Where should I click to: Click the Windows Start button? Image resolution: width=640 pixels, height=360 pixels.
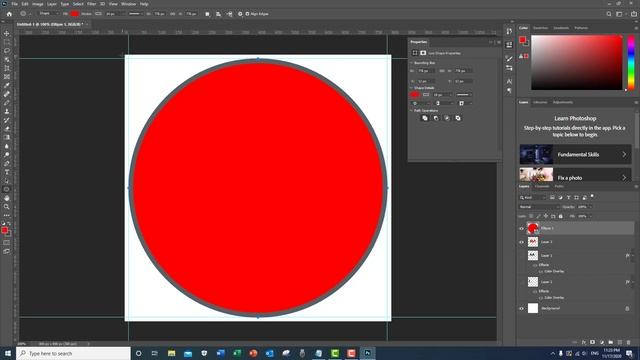[x=8, y=353]
